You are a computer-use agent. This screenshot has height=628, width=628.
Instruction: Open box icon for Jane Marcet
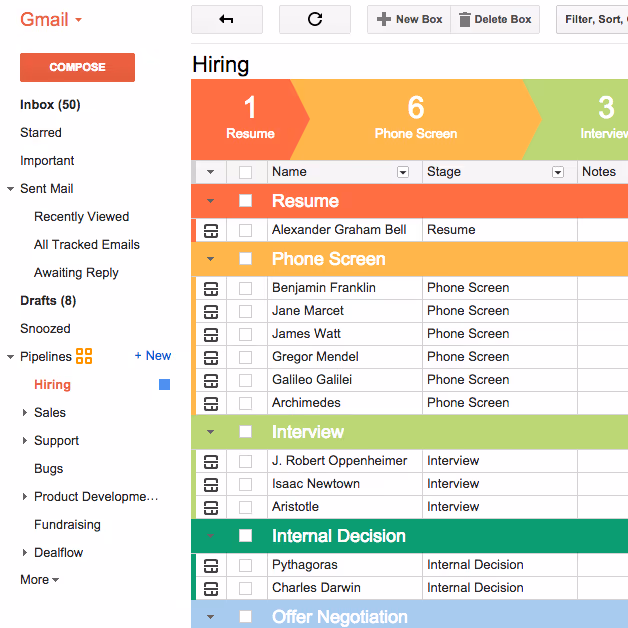pyautogui.click(x=211, y=311)
